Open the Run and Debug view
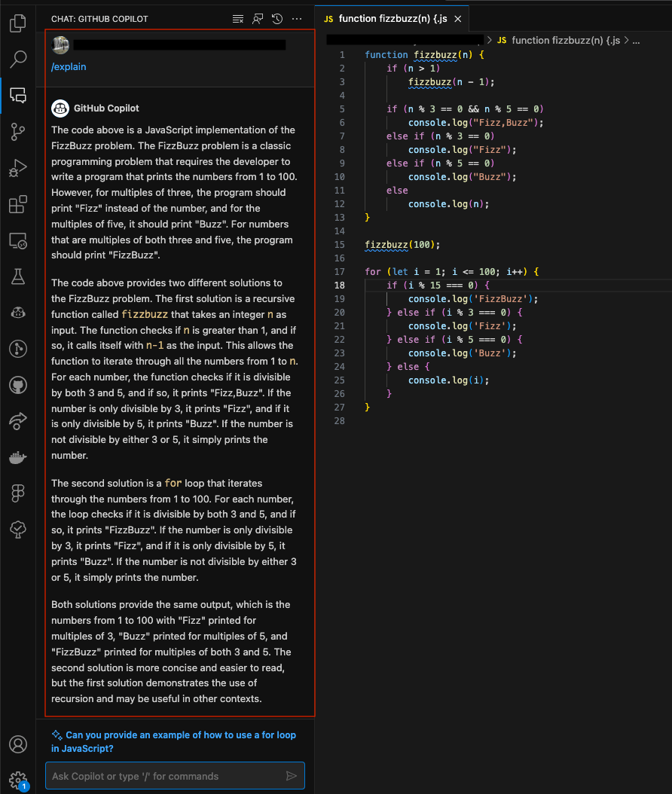672x794 pixels. click(18, 168)
